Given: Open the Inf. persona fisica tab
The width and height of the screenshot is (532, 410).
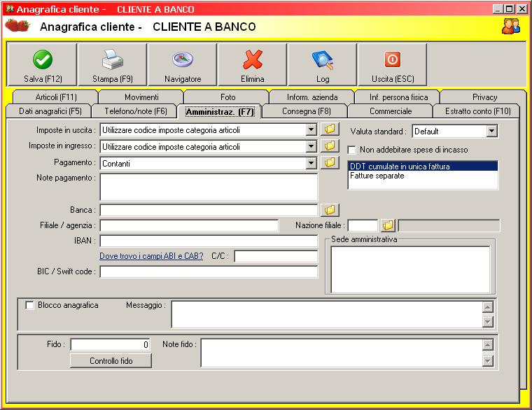Looking at the screenshot, I should coord(398,97).
